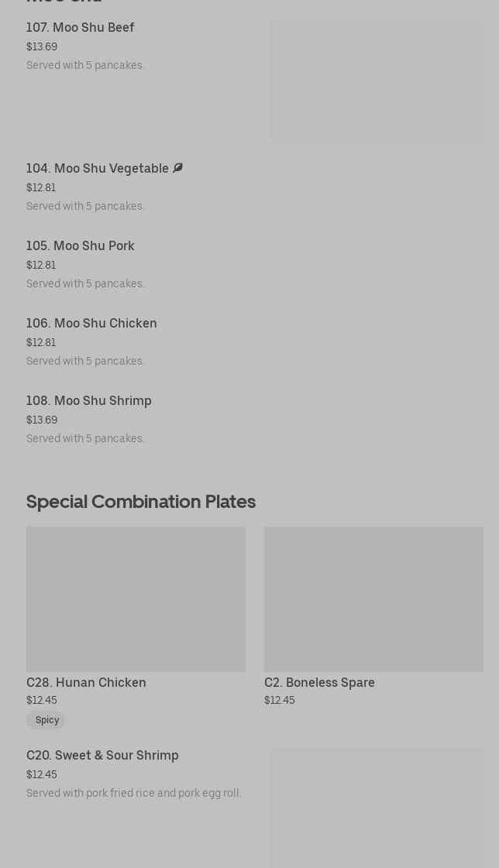Select the C2. Boneless Spare title
This screenshot has width=499, height=868.
point(319,683)
